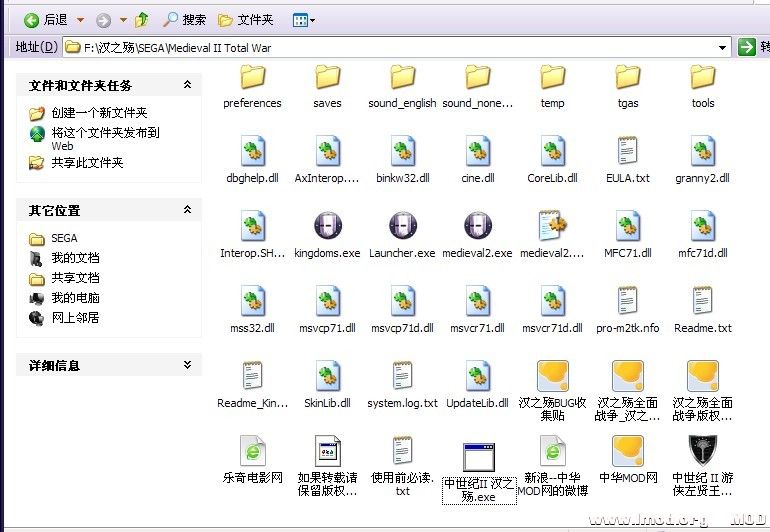Image resolution: width=770 pixels, height=532 pixels.
Task: Select system.log.txt file
Action: tap(403, 386)
